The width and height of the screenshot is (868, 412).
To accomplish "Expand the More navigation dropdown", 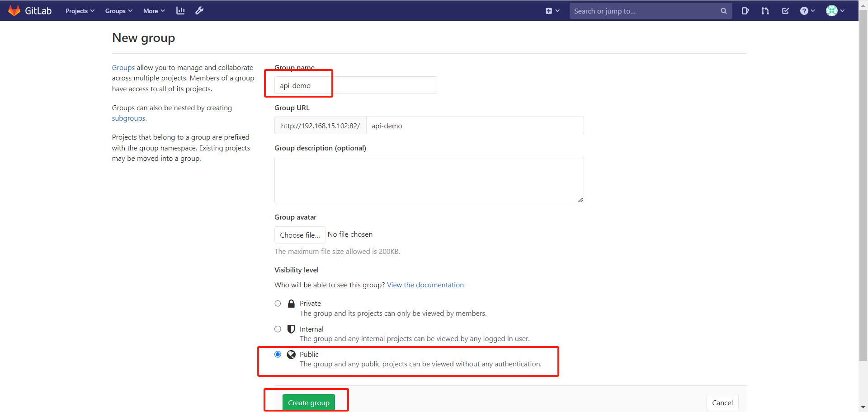I will point(154,10).
